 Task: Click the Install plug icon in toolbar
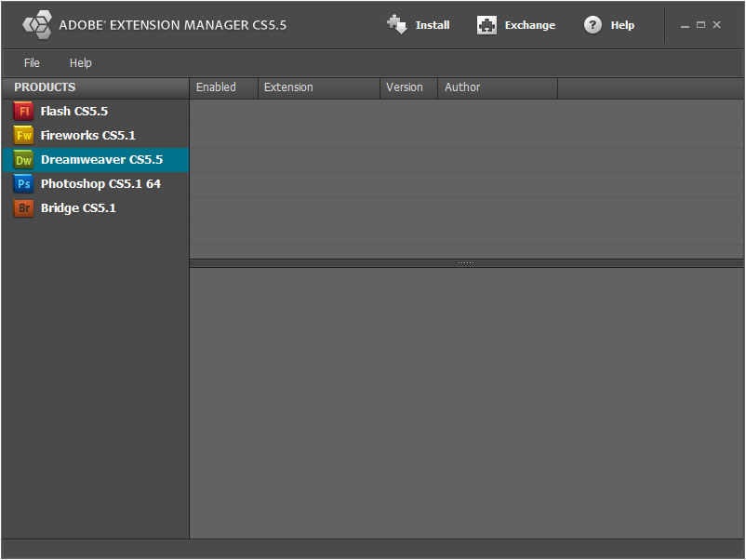coord(396,24)
